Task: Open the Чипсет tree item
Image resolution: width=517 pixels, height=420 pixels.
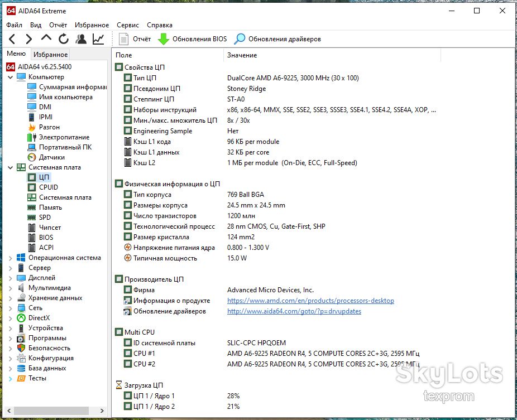Action: [44, 228]
